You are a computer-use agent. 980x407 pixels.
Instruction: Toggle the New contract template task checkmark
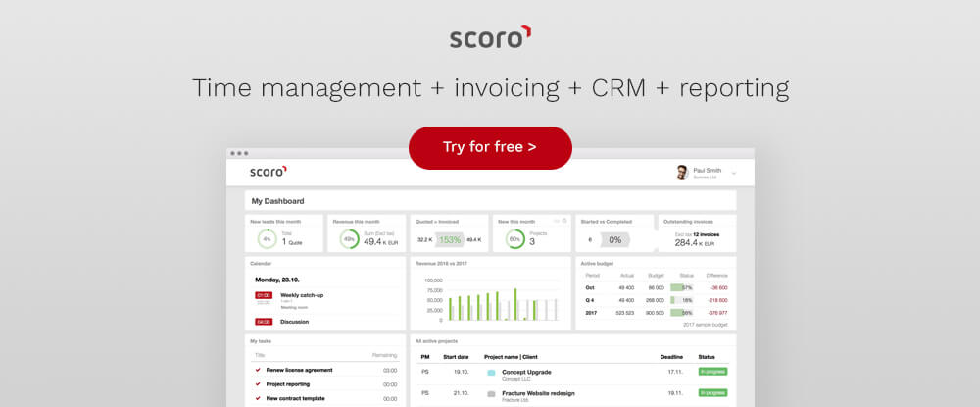258,398
